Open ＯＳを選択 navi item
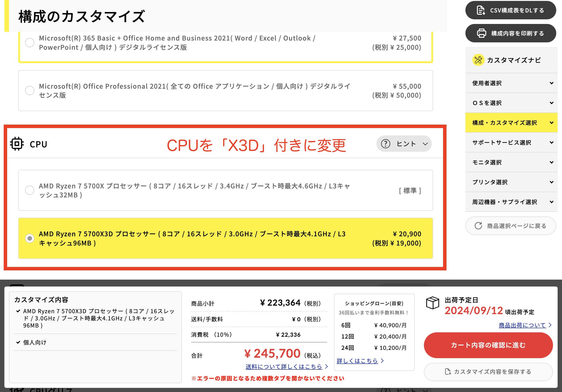The width and height of the screenshot is (562, 392). pos(511,103)
